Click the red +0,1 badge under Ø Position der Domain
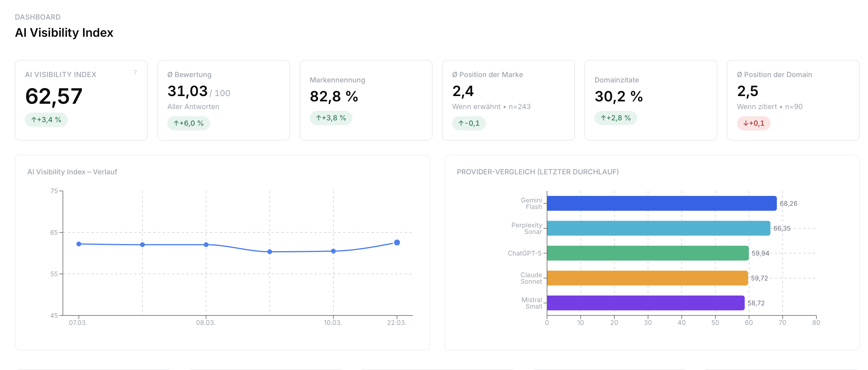Image resolution: width=868 pixels, height=370 pixels. pos(754,123)
